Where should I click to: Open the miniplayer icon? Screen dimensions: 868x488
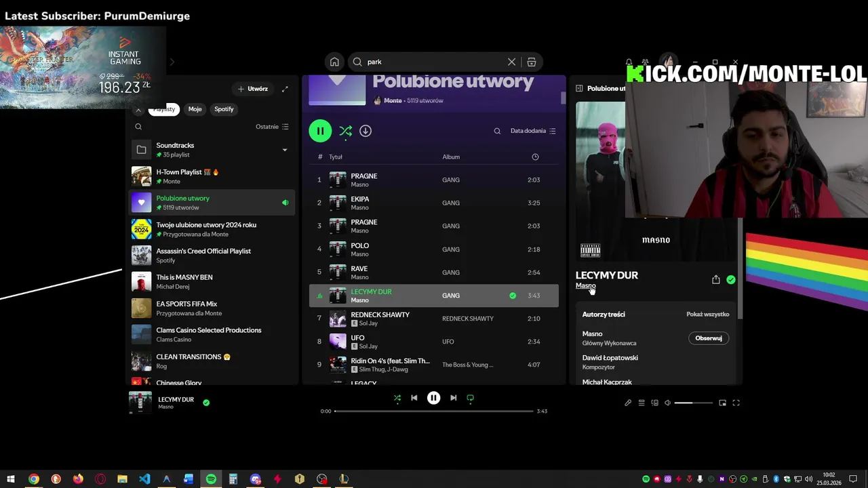click(x=722, y=403)
